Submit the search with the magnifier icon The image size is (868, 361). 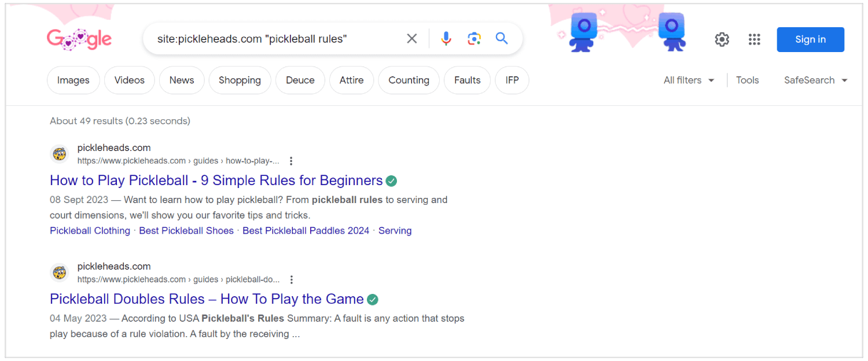tap(501, 38)
